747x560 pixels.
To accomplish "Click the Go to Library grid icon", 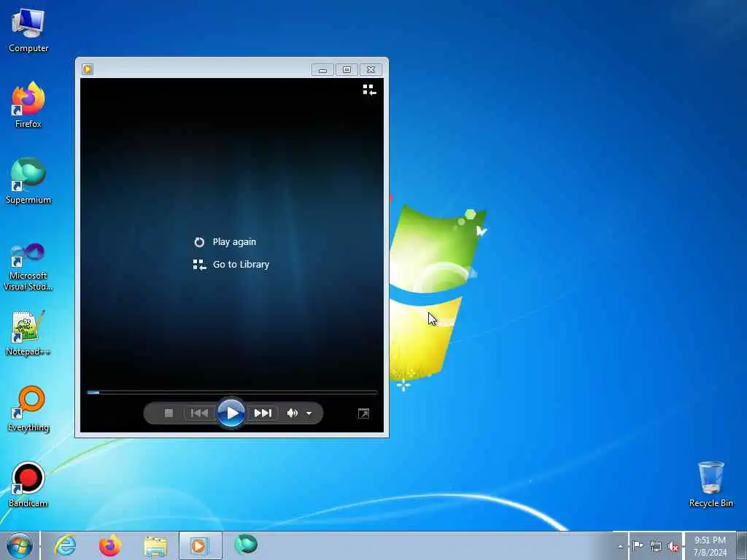I will (199, 265).
